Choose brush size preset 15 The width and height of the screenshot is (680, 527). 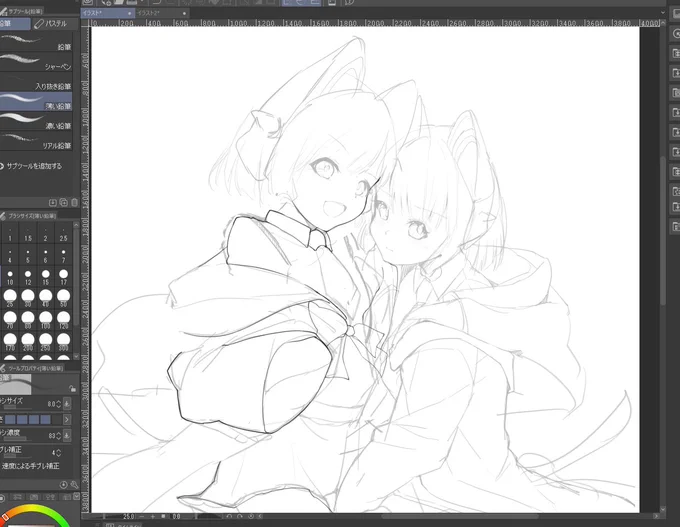46,277
